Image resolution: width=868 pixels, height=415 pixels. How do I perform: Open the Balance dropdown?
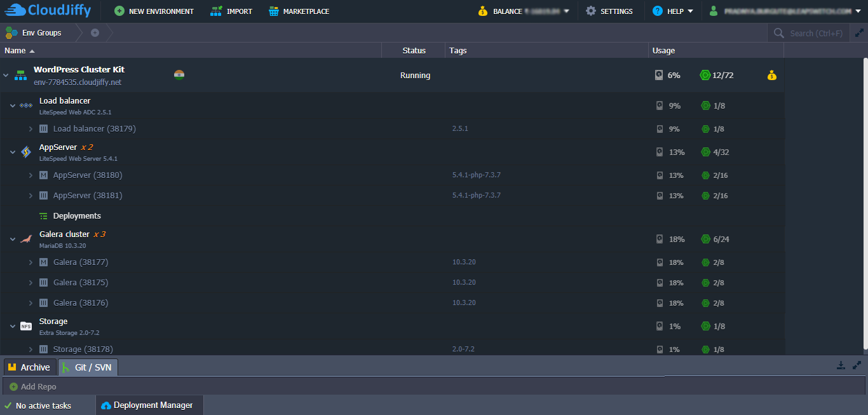pos(523,11)
